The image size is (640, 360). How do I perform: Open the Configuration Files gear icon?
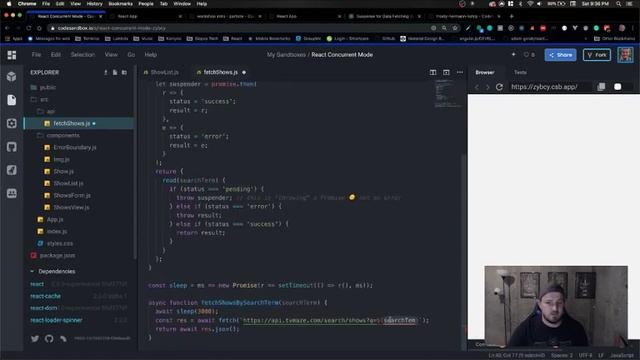coord(12,123)
